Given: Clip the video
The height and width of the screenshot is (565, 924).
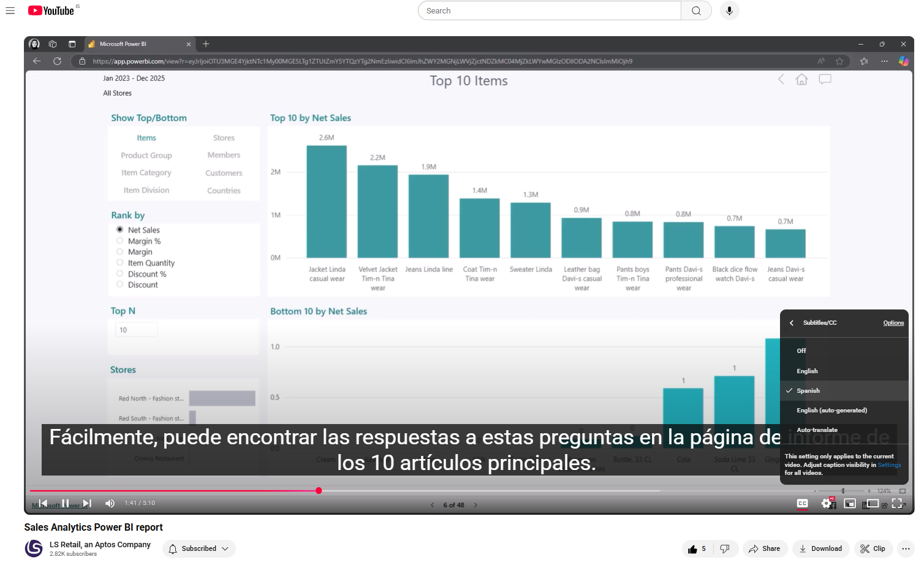Looking at the screenshot, I should coord(873,549).
